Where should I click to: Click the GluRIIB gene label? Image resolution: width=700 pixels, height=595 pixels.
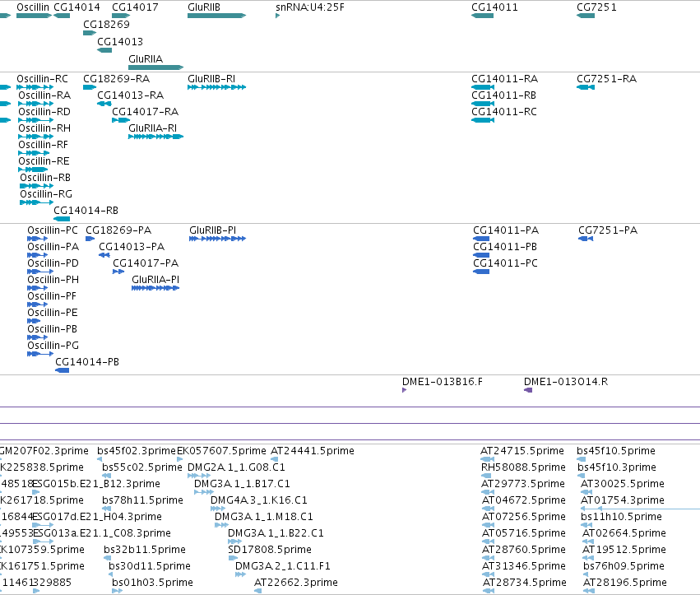204,7
